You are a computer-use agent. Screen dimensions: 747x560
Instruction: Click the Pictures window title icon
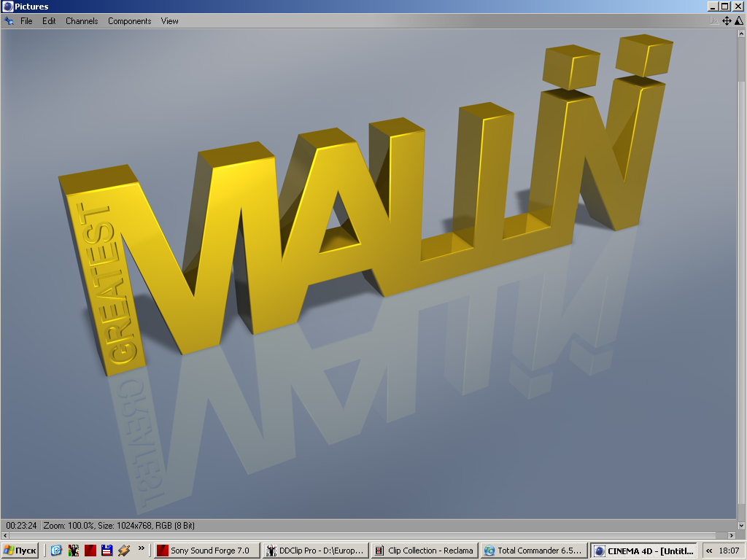7,6
